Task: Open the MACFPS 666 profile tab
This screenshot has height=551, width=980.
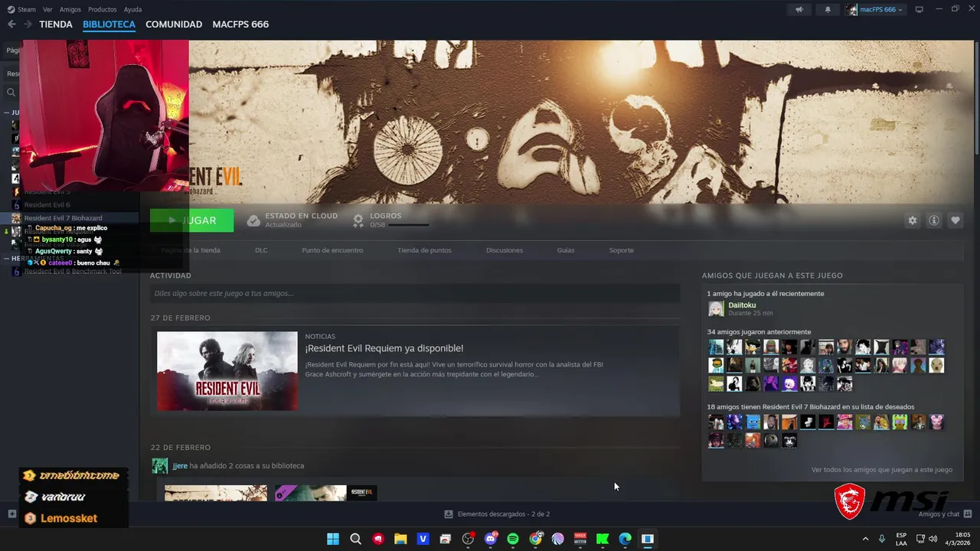Action: click(x=240, y=24)
